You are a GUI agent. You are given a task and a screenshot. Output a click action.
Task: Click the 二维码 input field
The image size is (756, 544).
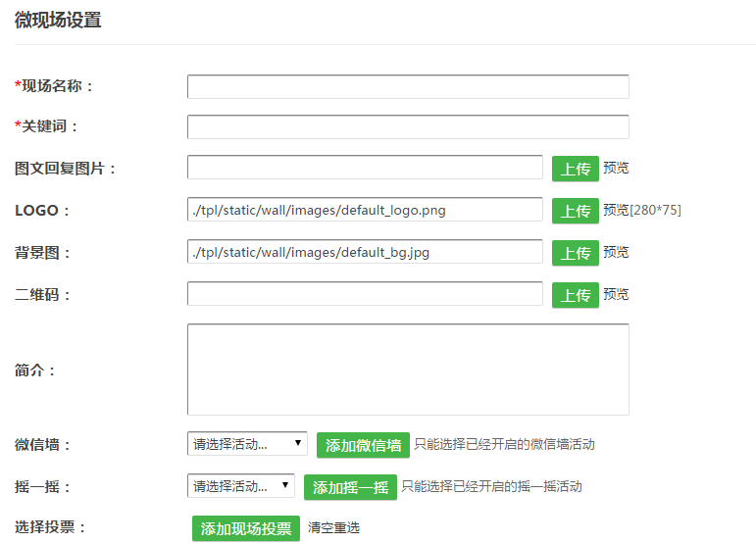click(x=364, y=294)
